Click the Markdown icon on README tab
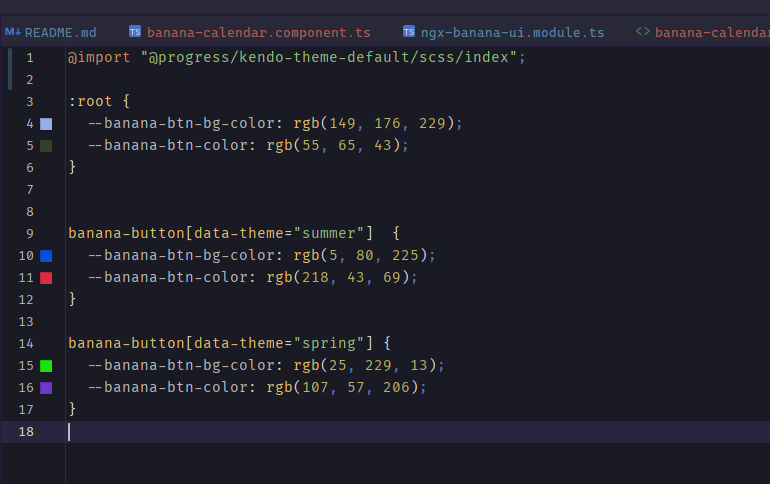The height and width of the screenshot is (484, 770). [x=13, y=32]
